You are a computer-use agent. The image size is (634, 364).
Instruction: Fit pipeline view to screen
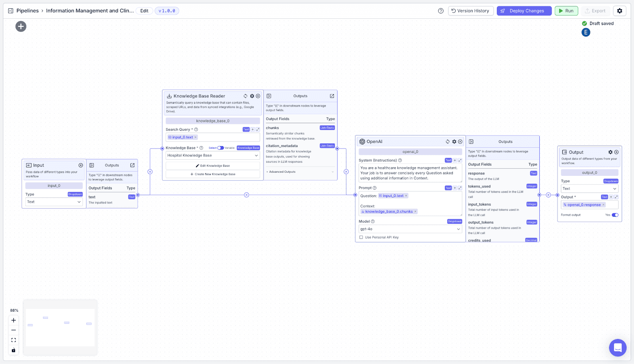[13, 340]
